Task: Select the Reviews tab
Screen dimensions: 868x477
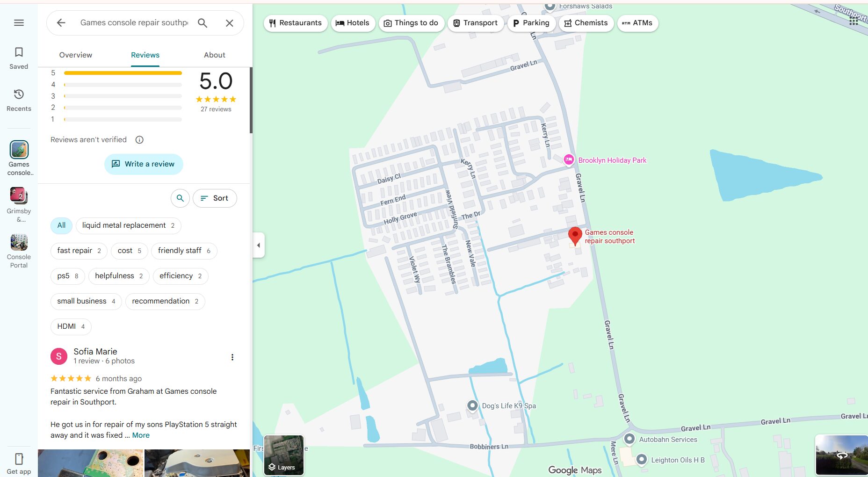Action: [x=145, y=55]
